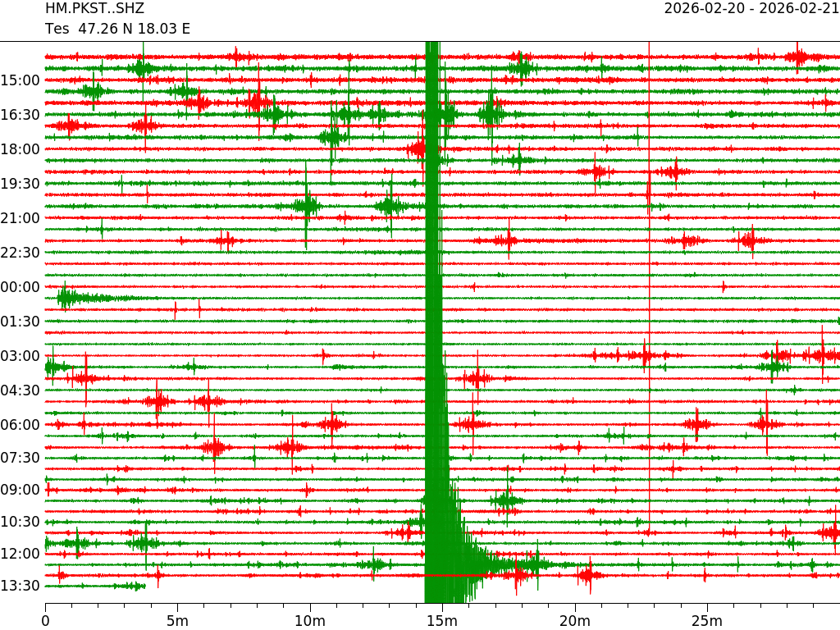
Task: Select the 25m tick label on x-axis
Action: (x=707, y=620)
